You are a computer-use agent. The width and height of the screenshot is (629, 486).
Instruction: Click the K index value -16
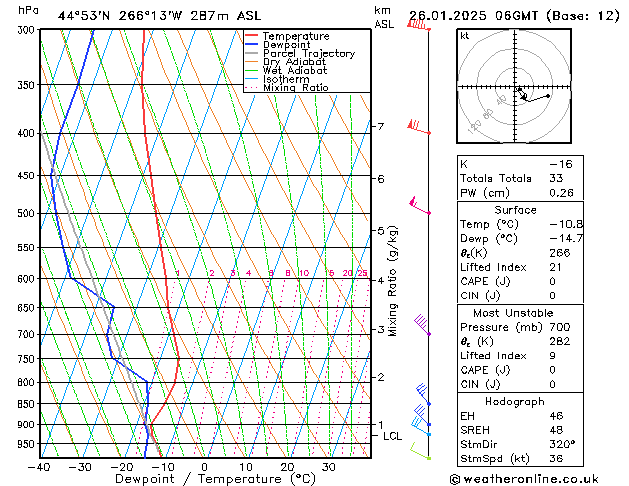point(561,164)
